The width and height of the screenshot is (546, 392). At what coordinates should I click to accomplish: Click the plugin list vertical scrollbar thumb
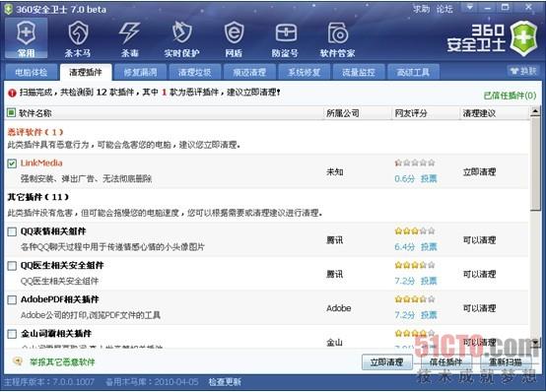(535, 163)
